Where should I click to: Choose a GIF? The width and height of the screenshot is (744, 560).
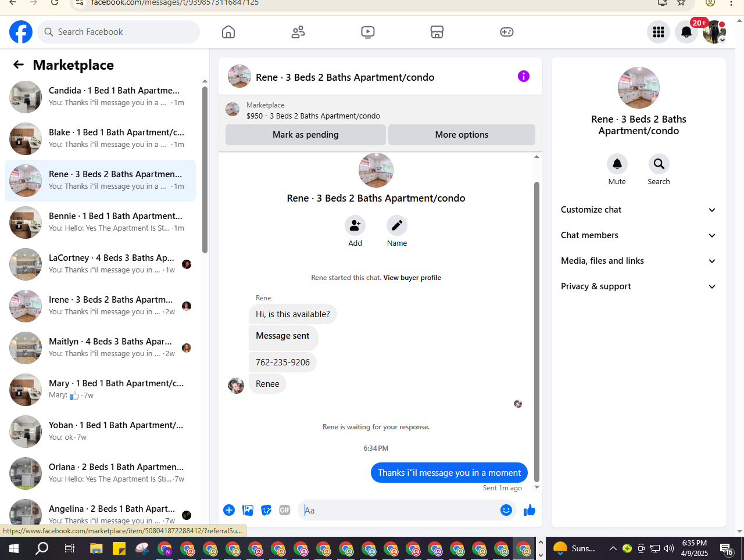click(x=285, y=510)
